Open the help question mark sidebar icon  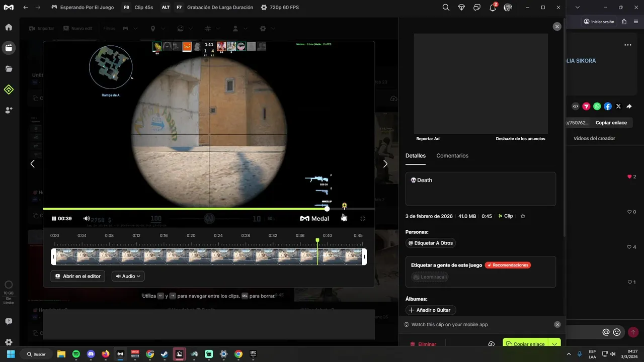coord(9,321)
